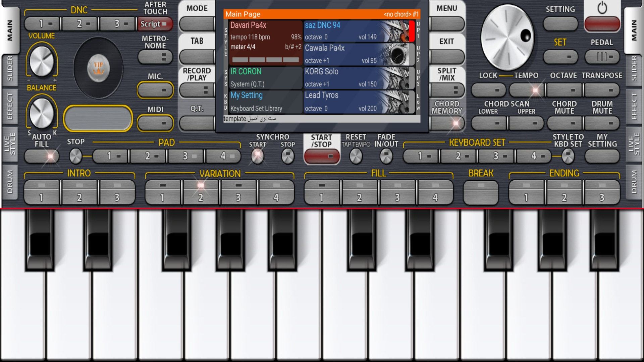Click the KORG Solo instrument thumbnail

[x=396, y=78]
